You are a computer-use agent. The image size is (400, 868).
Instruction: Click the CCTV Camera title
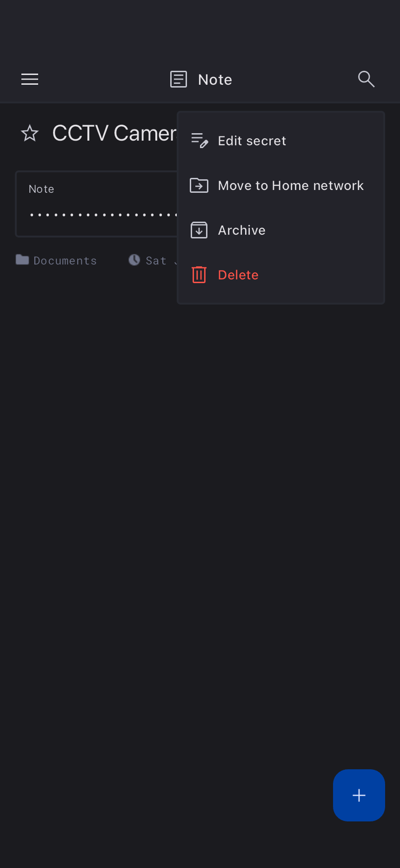[x=114, y=133]
